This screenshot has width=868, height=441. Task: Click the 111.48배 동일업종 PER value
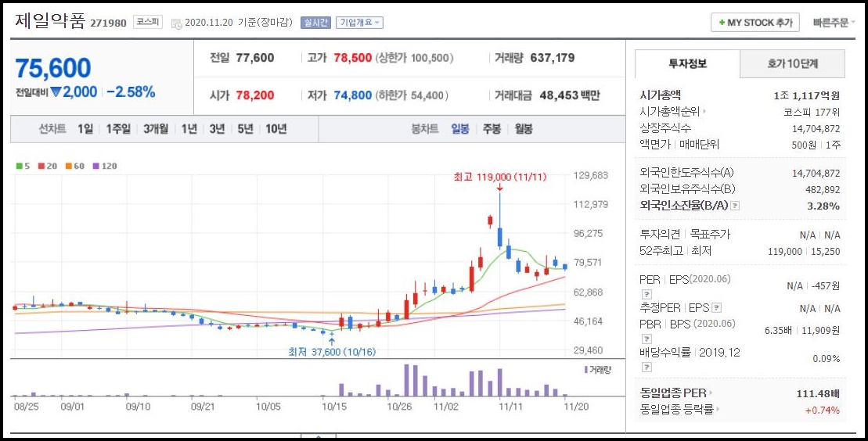coord(818,393)
